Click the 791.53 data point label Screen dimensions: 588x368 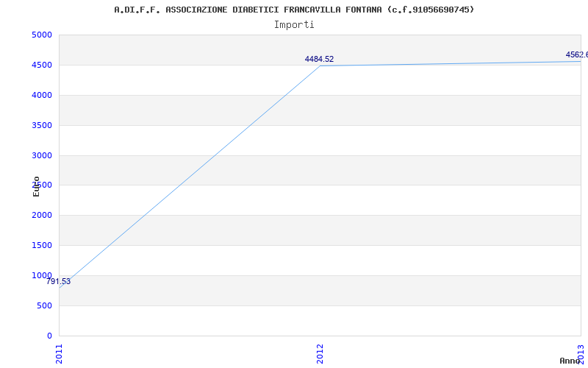coord(58,282)
